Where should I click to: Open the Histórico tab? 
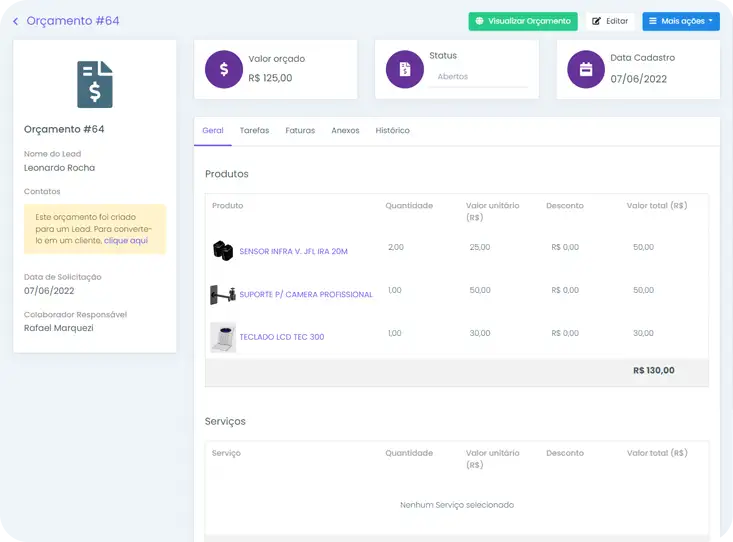coord(392,131)
